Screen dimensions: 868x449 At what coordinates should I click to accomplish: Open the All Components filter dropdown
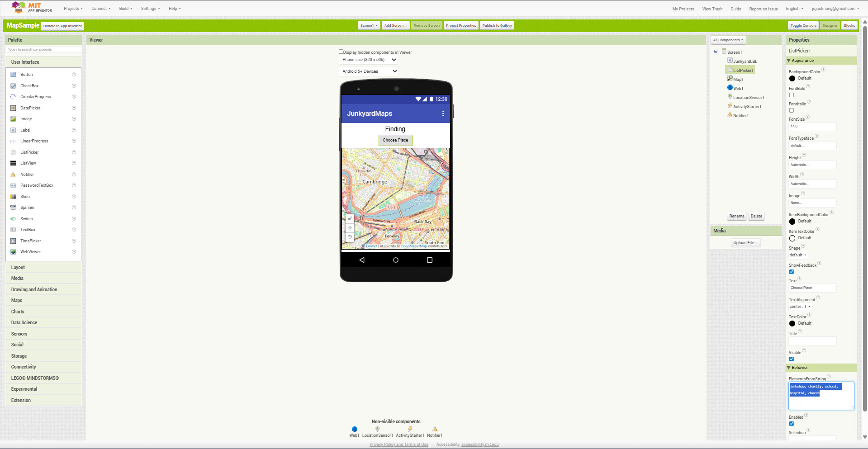728,40
